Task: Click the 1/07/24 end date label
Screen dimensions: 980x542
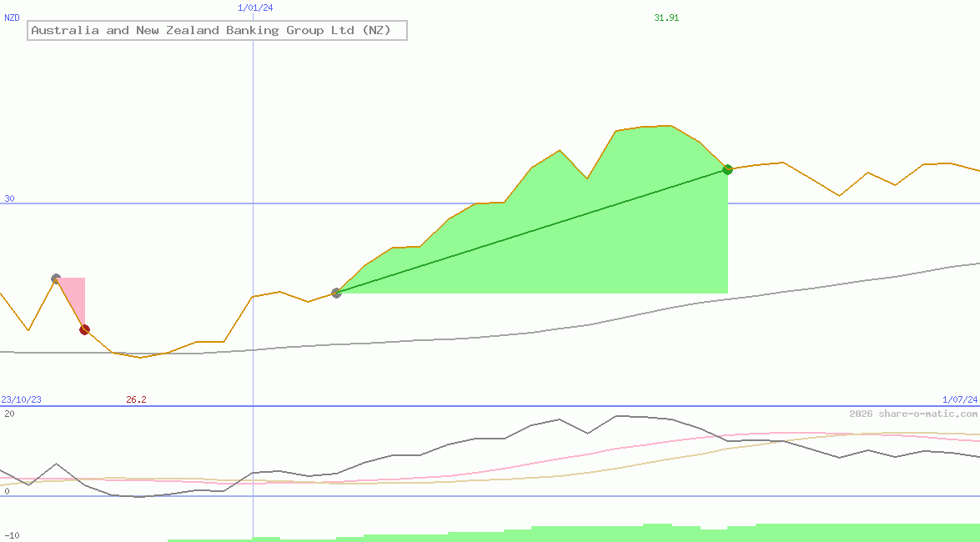Action: [x=960, y=399]
